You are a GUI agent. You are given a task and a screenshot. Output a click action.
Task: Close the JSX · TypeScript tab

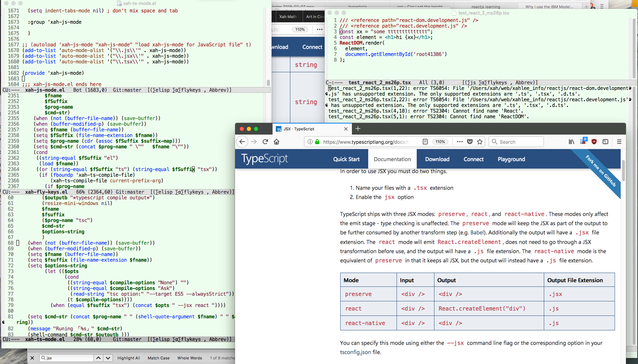point(346,129)
